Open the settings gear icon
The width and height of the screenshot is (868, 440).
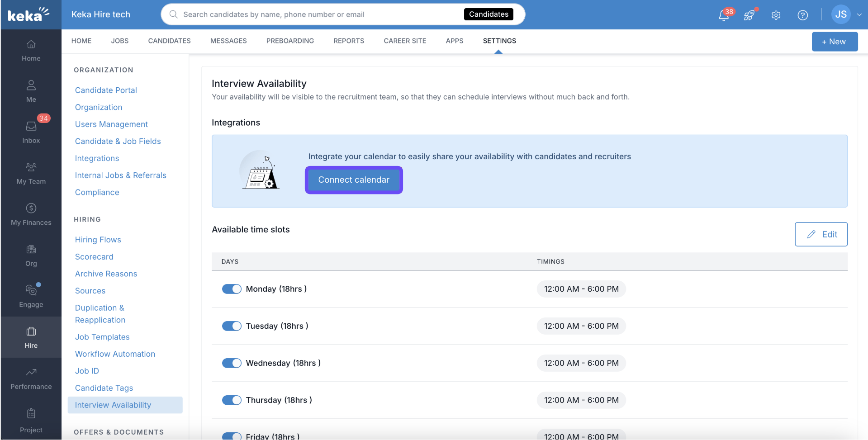pos(776,15)
